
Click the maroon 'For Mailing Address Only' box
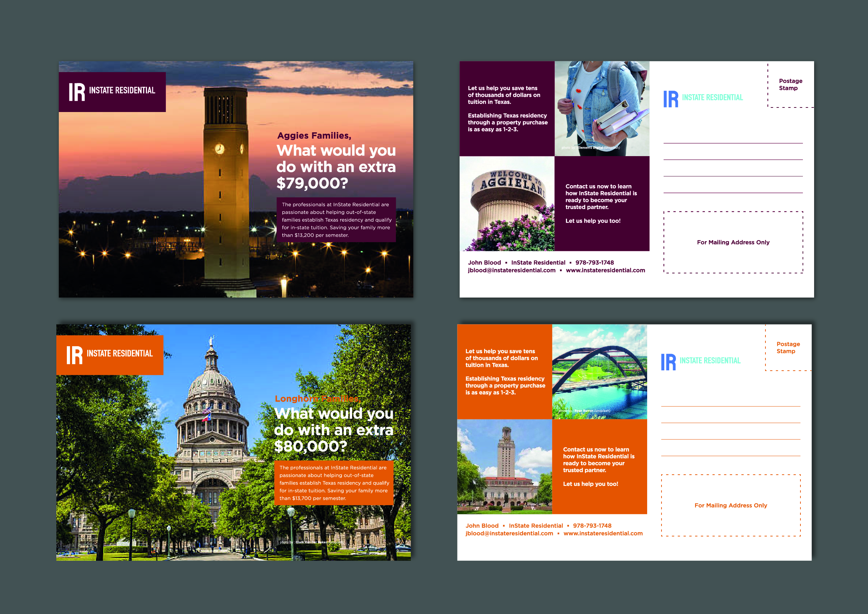pyautogui.click(x=733, y=242)
